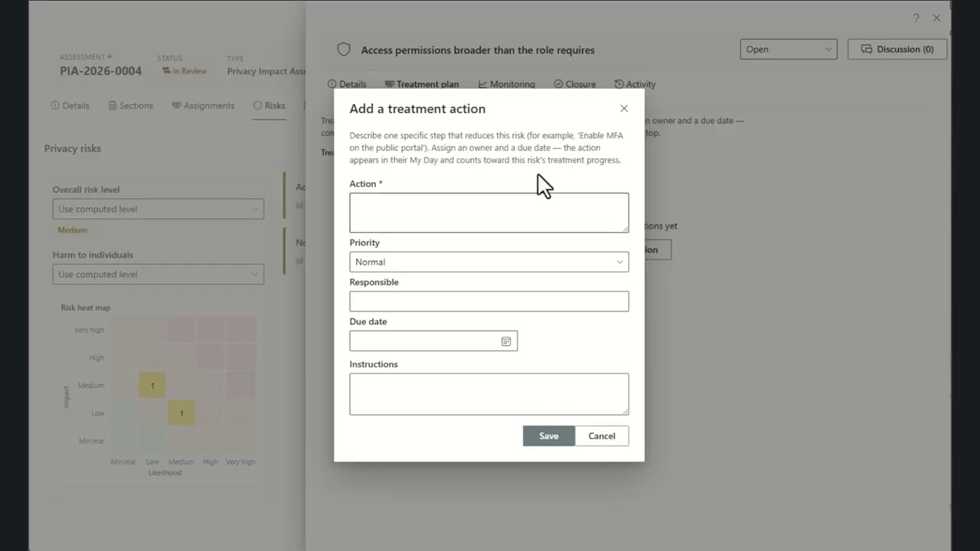The width and height of the screenshot is (980, 551).
Task: Open the assessment Details tab
Action: (70, 106)
